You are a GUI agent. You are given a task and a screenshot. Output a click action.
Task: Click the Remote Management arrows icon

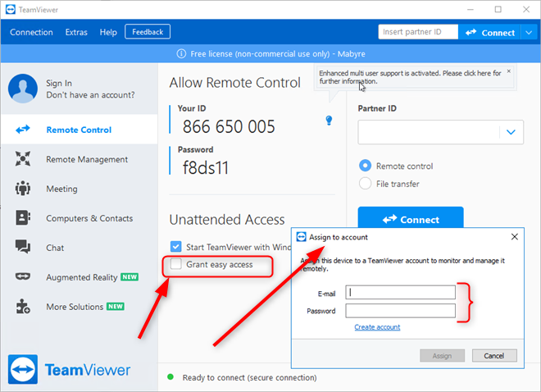[23, 159]
